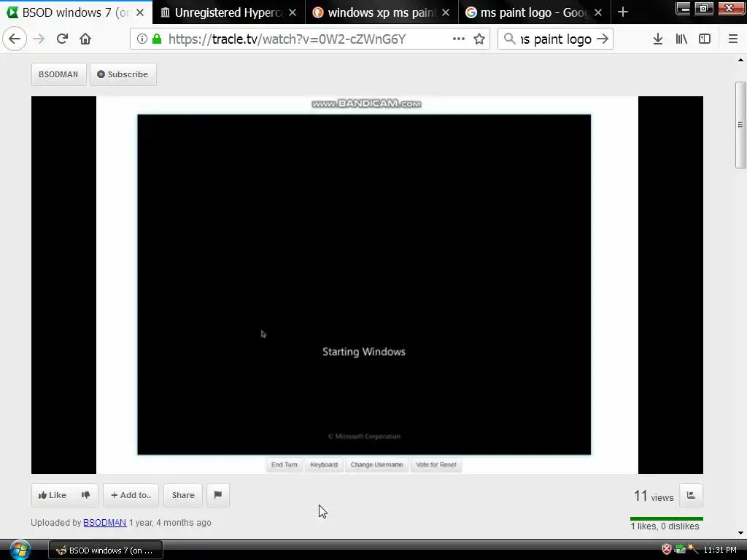Click the video player area
Image resolution: width=747 pixels, height=560 pixels.
click(x=367, y=285)
